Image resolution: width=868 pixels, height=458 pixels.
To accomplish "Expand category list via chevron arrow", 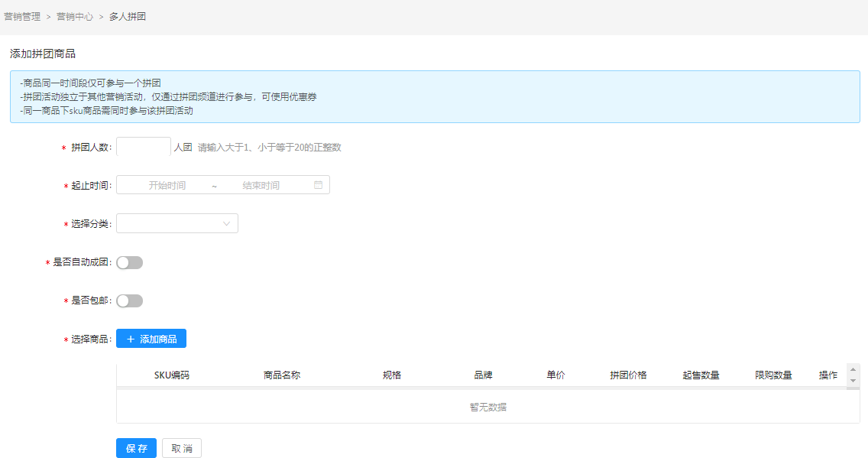I will pyautogui.click(x=227, y=223).
